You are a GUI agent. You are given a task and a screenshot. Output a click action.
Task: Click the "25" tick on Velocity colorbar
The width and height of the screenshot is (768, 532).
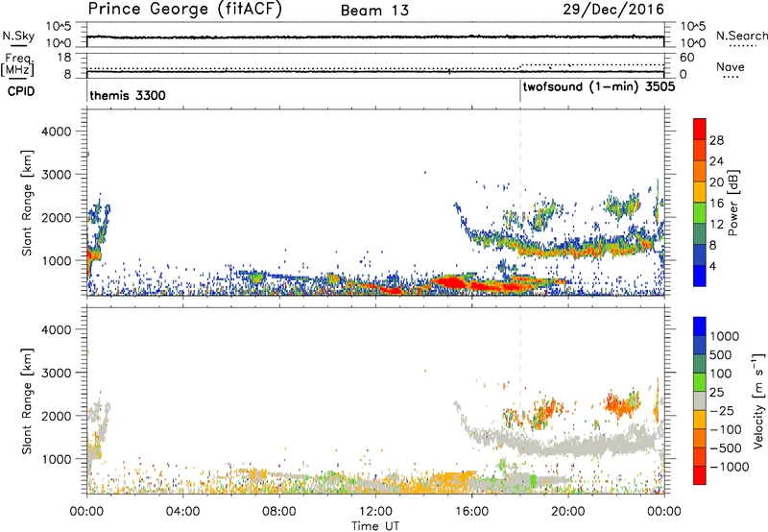pos(717,393)
